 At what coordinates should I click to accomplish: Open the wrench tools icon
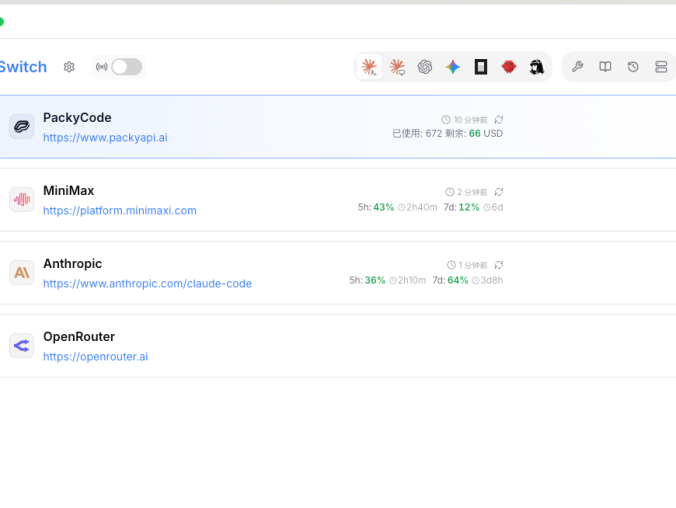click(577, 67)
